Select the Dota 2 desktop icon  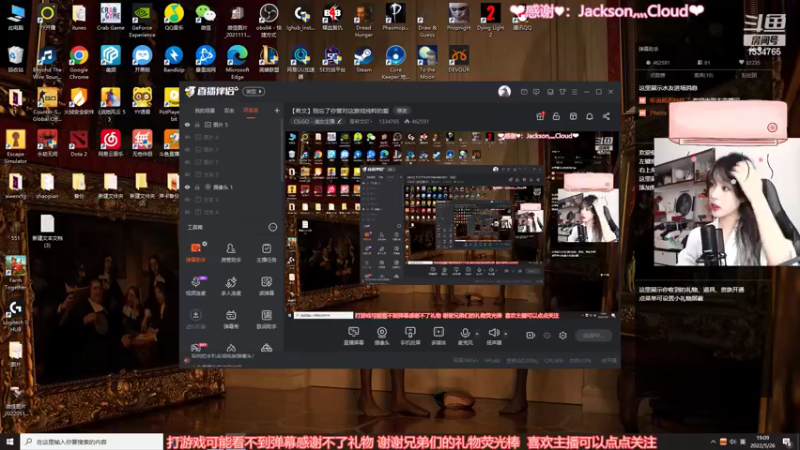(79, 143)
